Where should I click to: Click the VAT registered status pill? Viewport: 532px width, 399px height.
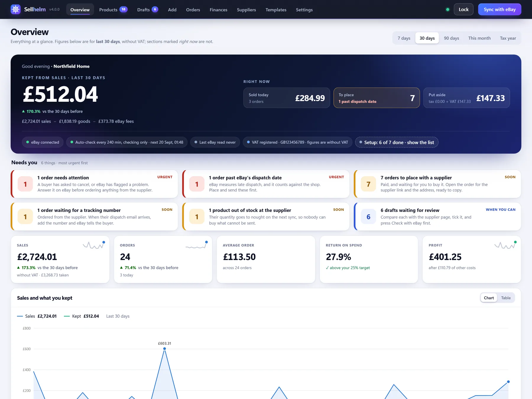297,142
